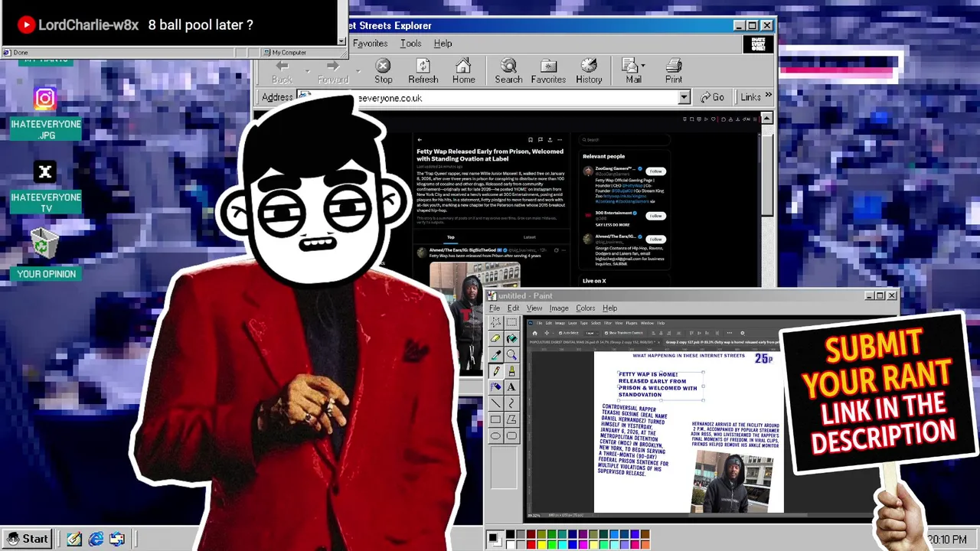Go to Home in Explorer toolbar
Image resolution: width=980 pixels, height=551 pixels.
(463, 71)
